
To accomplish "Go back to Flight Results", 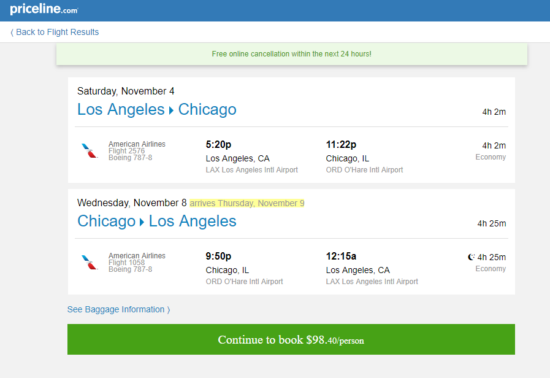I will [55, 32].
